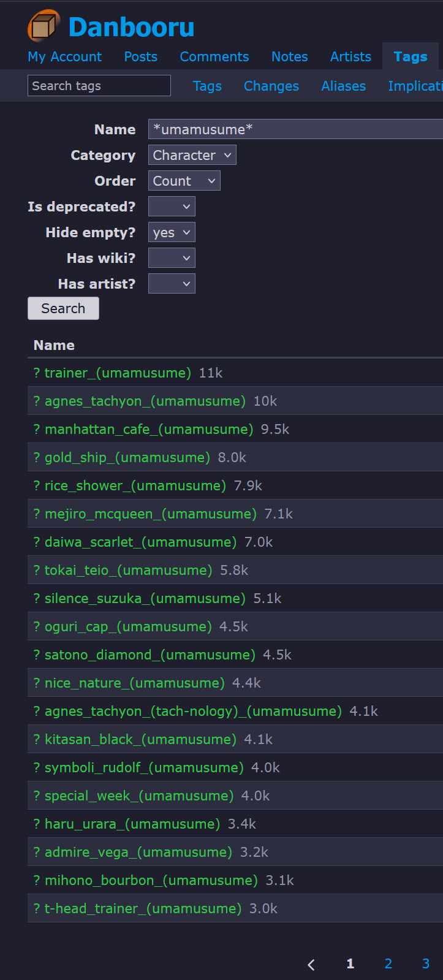This screenshot has width=443, height=980.
Task: Open wiki question mark for mejiro_mcqueen_(umamusume)
Action: point(37,514)
